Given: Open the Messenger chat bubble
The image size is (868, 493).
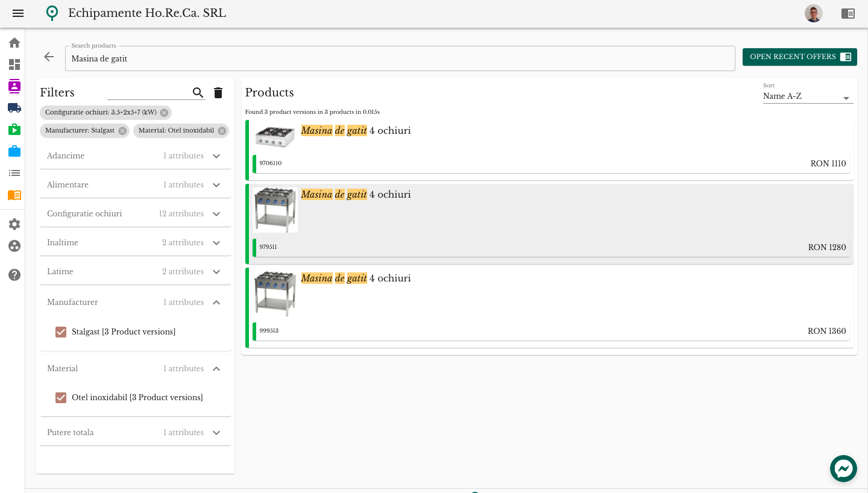Looking at the screenshot, I should pyautogui.click(x=843, y=468).
